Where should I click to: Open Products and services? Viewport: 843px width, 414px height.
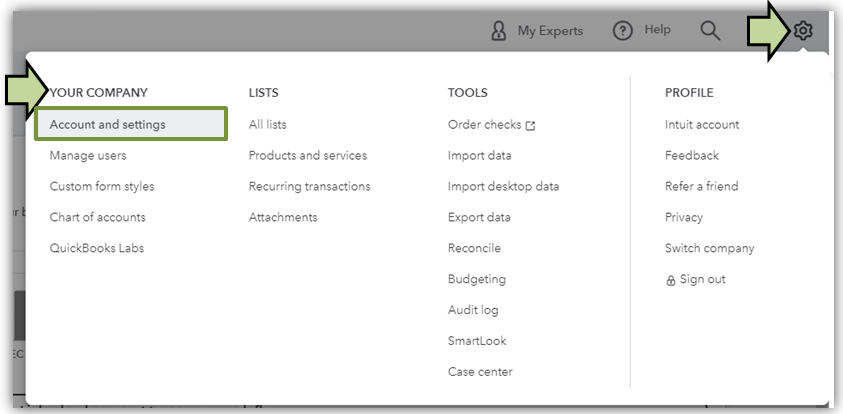coord(308,155)
